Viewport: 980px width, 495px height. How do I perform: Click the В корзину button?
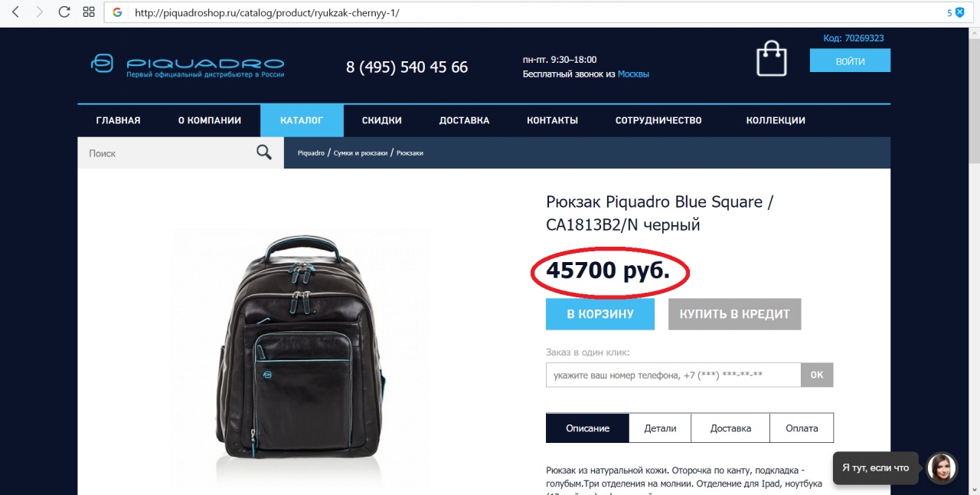600,314
